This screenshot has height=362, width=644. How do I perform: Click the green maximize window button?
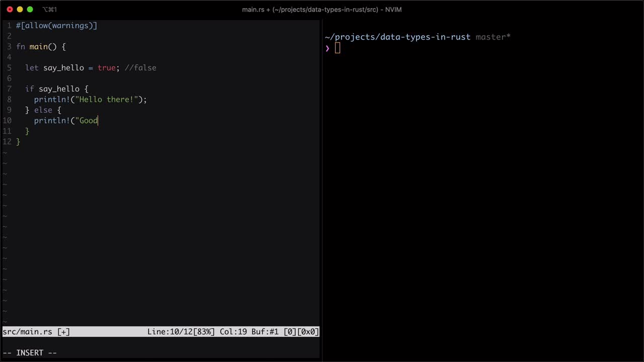30,10
